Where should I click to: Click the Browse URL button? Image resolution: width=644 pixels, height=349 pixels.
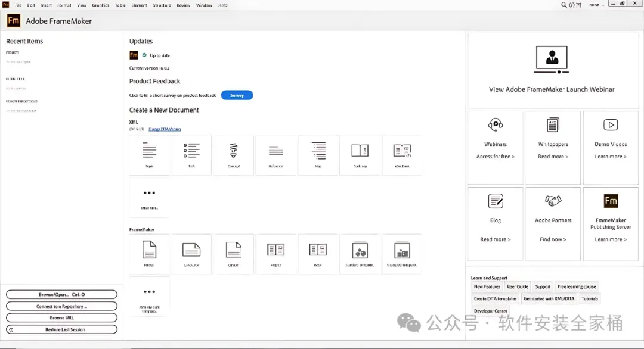[x=61, y=318]
